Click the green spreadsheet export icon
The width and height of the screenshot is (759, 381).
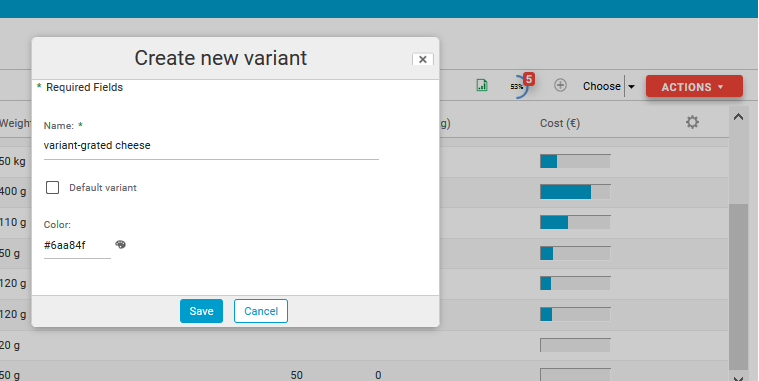482,86
